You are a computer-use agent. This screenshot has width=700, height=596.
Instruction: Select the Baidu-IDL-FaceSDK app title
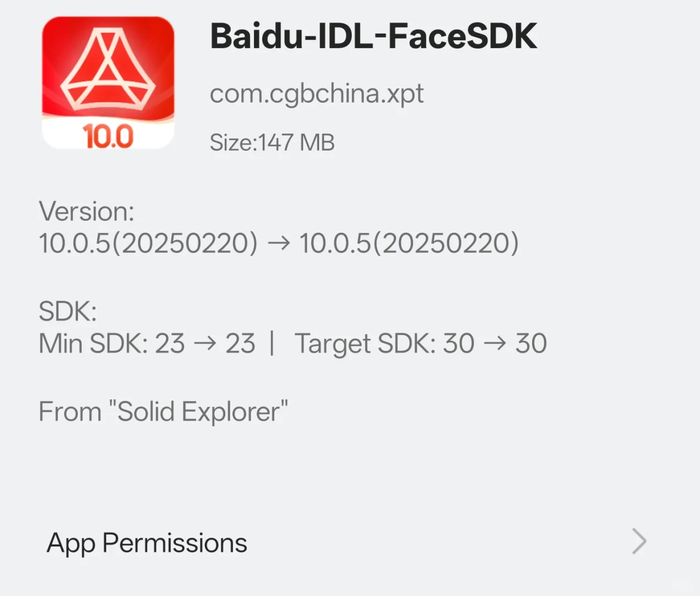point(373,37)
